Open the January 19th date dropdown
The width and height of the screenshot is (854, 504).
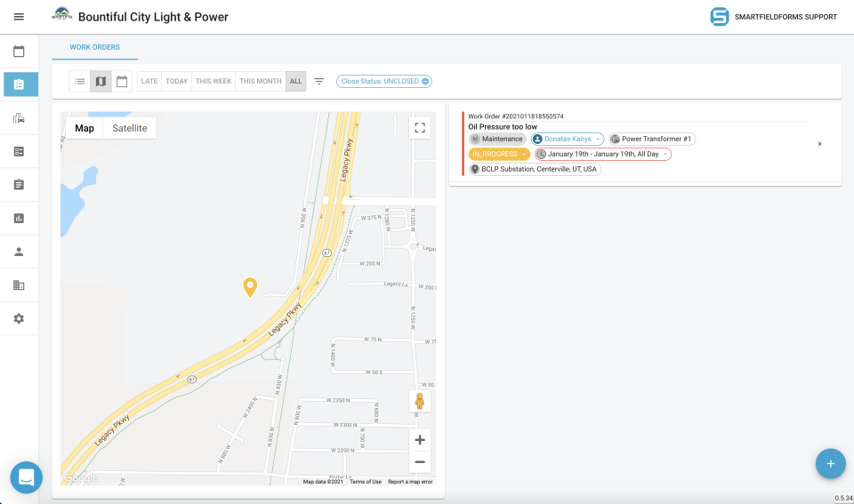tap(603, 154)
